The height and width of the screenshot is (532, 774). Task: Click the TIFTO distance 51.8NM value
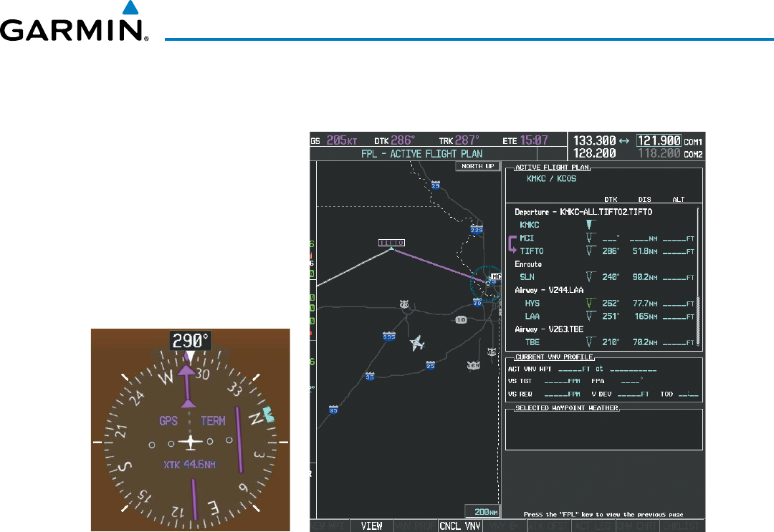(x=645, y=251)
